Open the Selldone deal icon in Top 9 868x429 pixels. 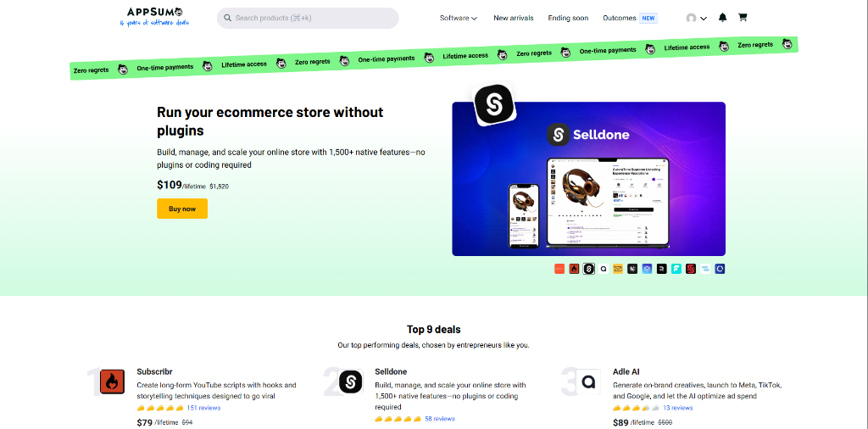pyautogui.click(x=350, y=382)
